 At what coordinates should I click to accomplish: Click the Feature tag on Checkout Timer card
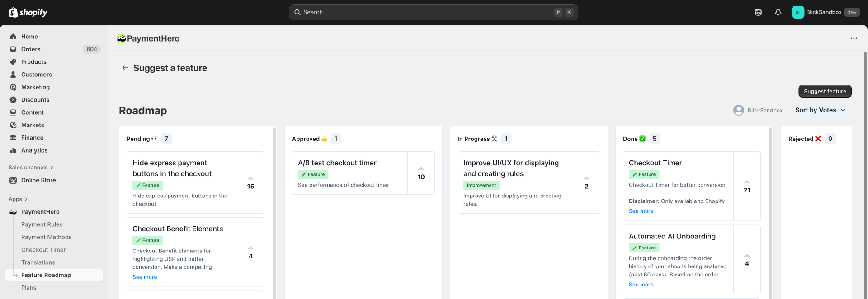tap(644, 174)
